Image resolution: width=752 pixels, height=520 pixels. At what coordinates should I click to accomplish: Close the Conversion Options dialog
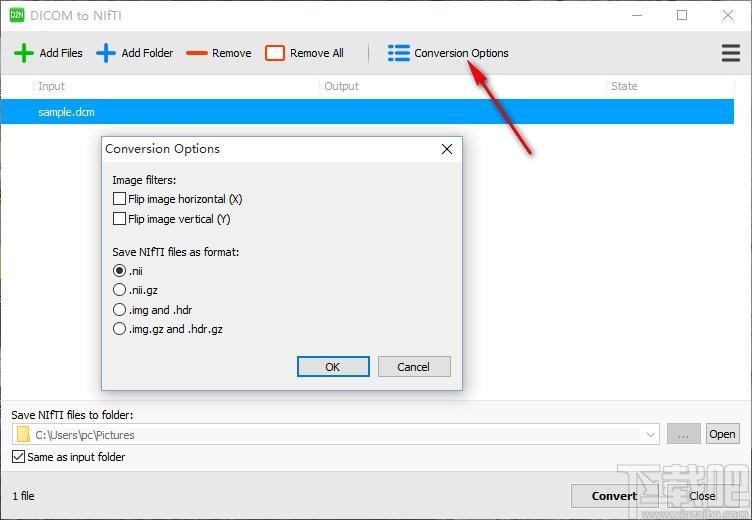coord(447,149)
